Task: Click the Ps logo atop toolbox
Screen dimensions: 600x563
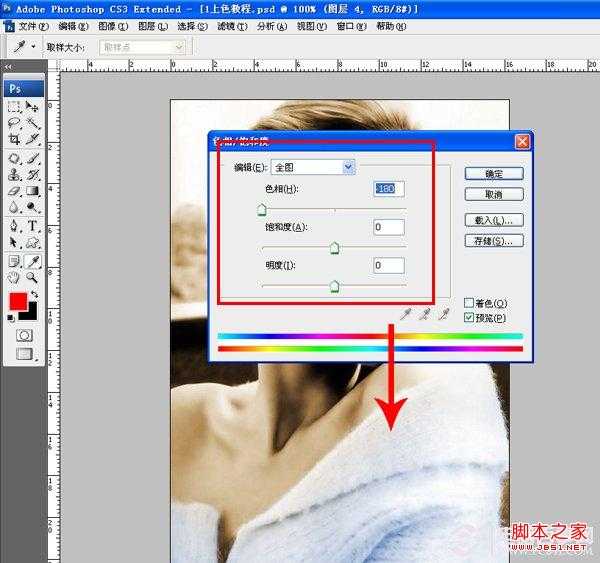Action: (24, 88)
